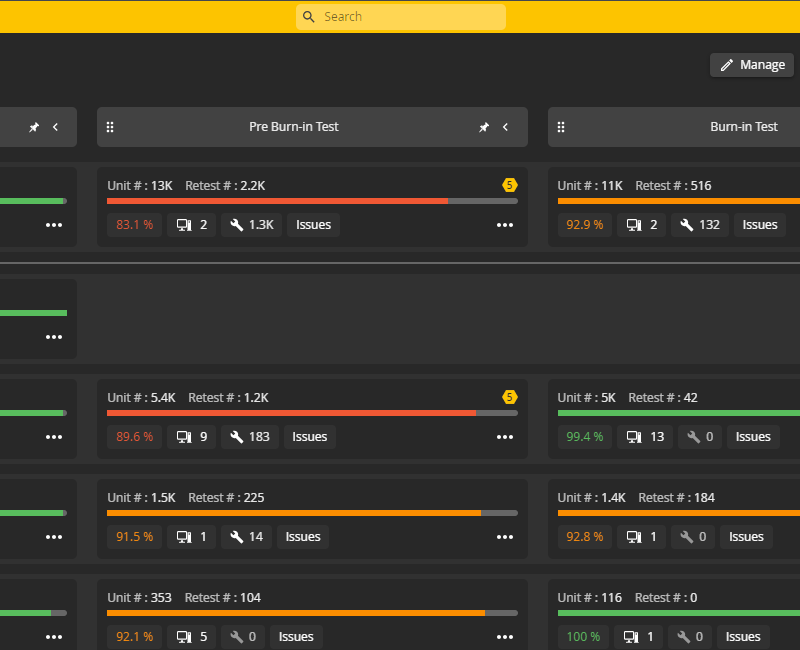Click the orange 5 badge on the top card

pyautogui.click(x=510, y=185)
